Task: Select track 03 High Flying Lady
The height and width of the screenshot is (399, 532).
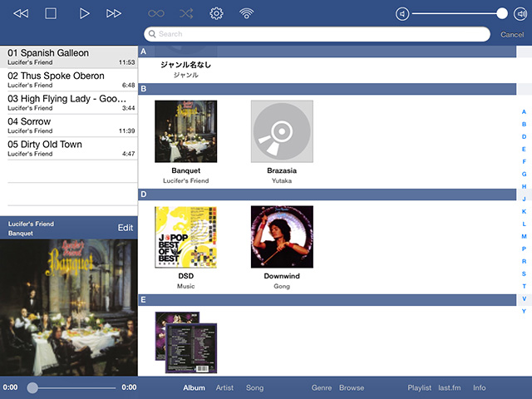Action: pos(69,103)
